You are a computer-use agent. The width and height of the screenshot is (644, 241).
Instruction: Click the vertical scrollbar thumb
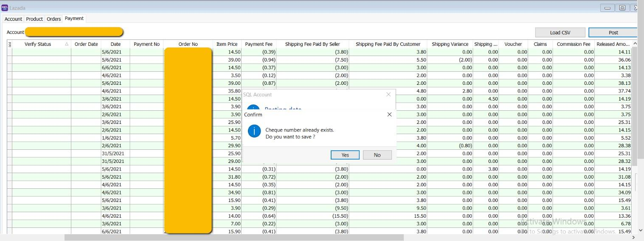pyautogui.click(x=635, y=106)
